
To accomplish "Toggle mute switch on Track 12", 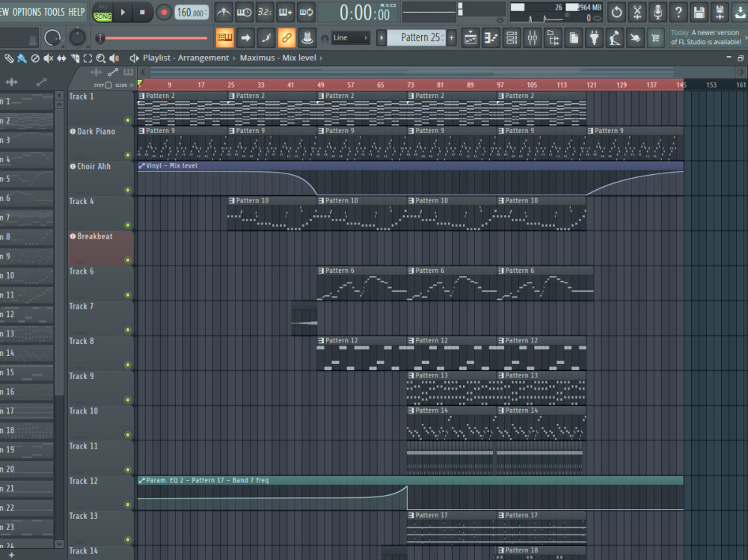I will [x=127, y=505].
